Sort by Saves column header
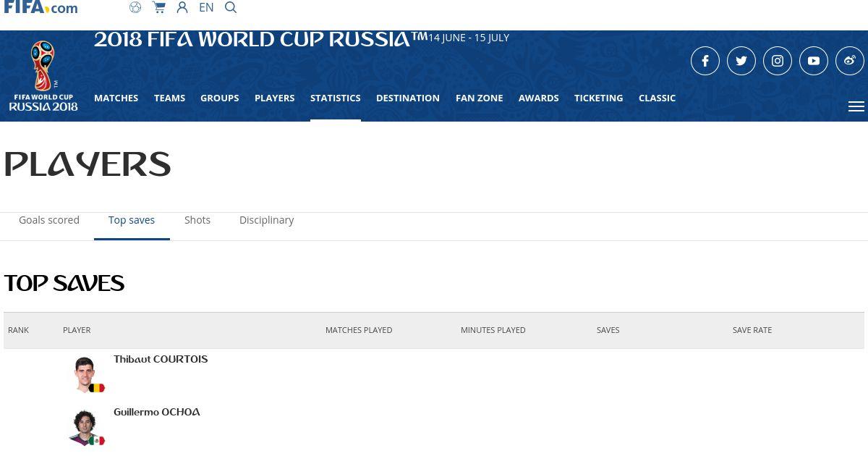This screenshot has width=868, height=456. click(608, 330)
